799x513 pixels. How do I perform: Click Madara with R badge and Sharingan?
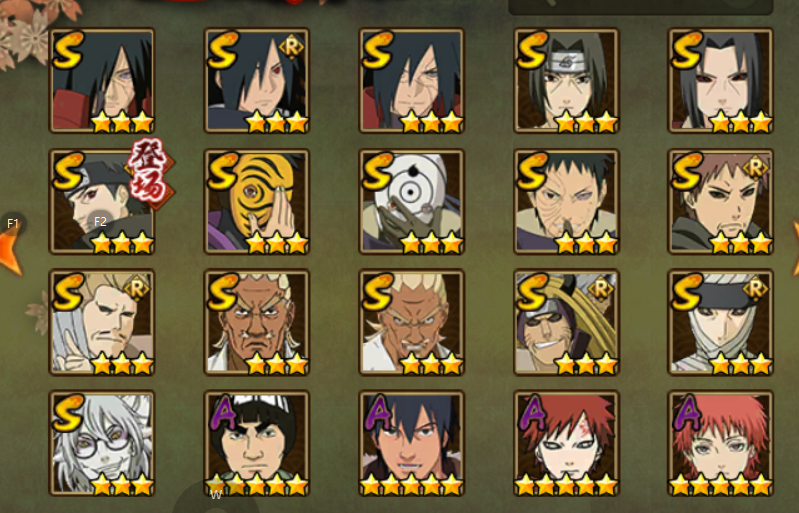pos(256,80)
